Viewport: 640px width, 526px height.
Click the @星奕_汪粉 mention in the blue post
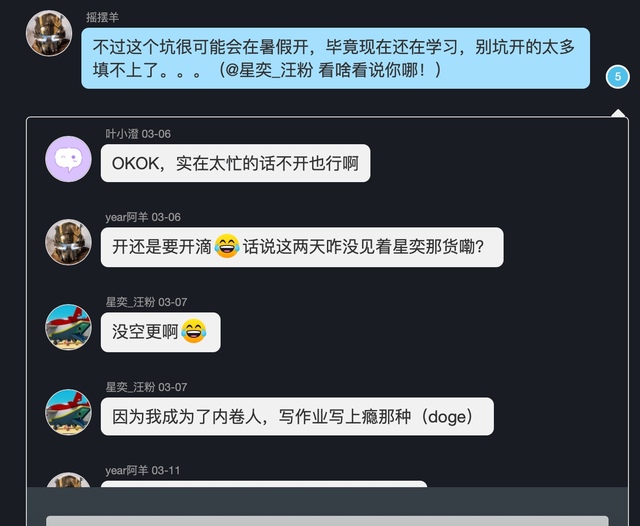tap(269, 70)
